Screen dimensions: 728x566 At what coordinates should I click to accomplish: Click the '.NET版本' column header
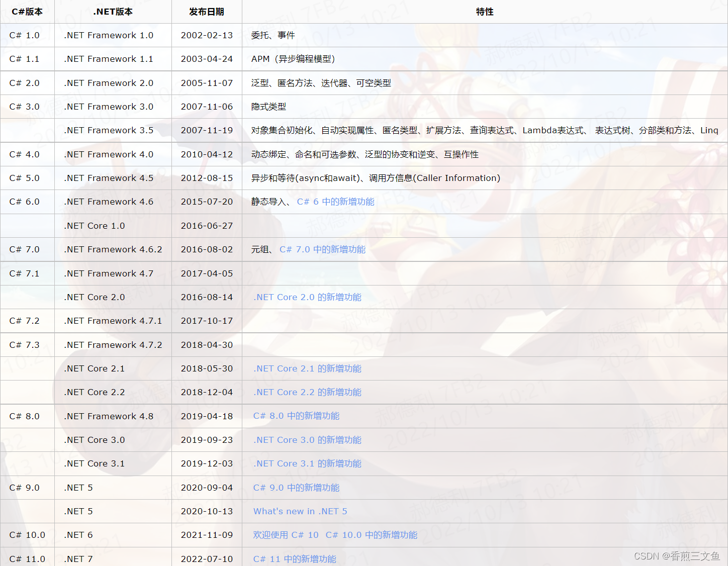click(x=113, y=12)
